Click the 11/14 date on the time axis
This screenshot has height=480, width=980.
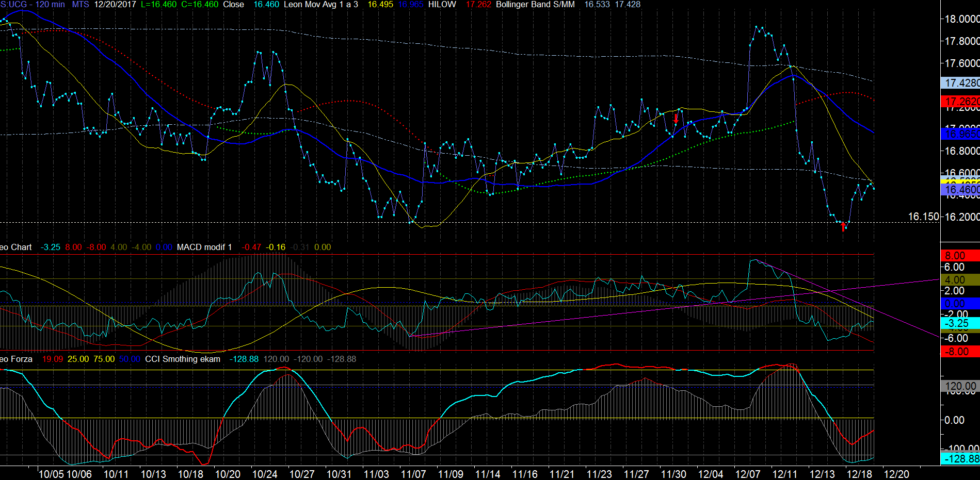488,474
